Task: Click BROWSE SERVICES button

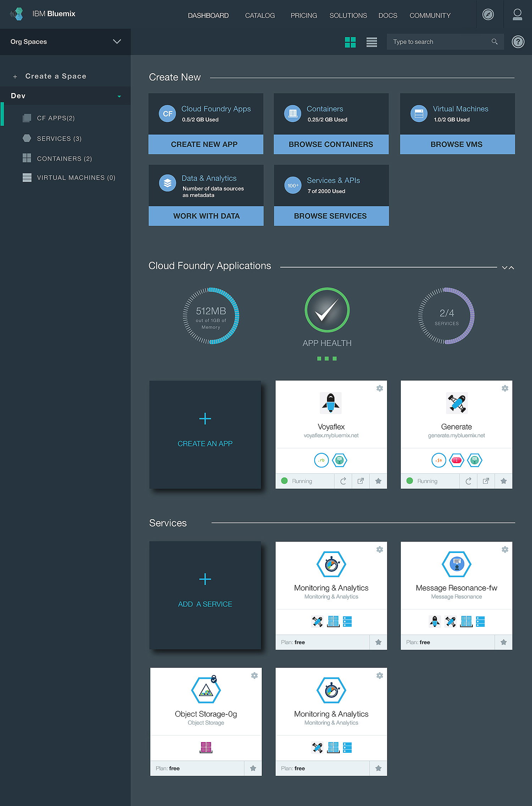Action: [x=331, y=216]
